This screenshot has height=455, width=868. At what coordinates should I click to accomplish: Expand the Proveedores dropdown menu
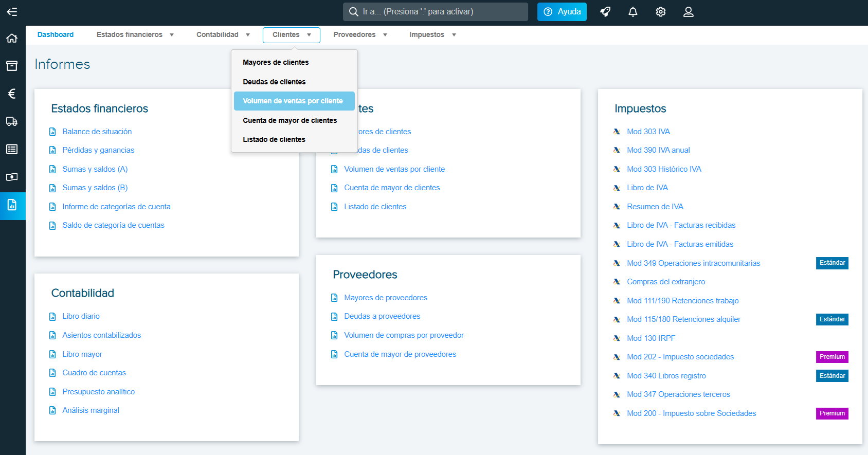pos(360,35)
